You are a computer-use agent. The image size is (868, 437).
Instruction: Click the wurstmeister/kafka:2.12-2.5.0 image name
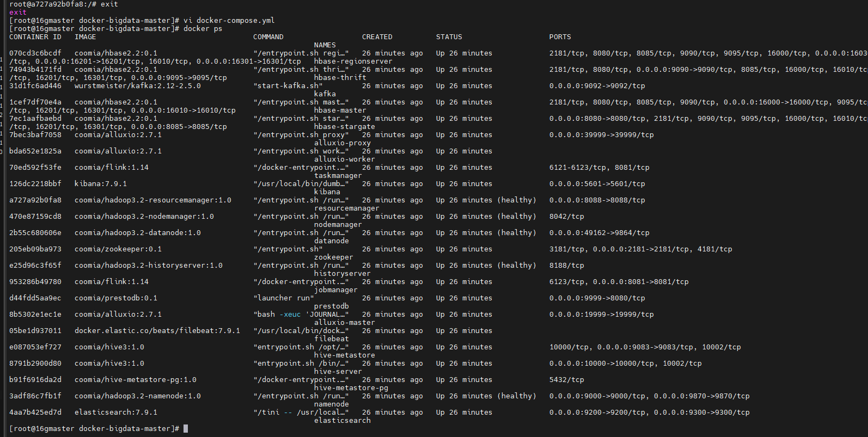click(137, 86)
